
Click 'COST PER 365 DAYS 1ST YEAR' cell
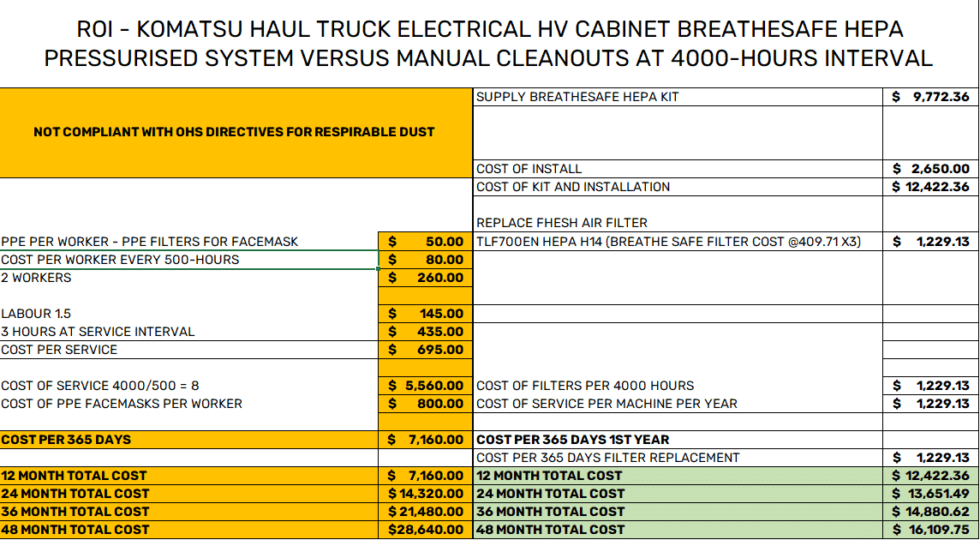pyautogui.click(x=678, y=440)
